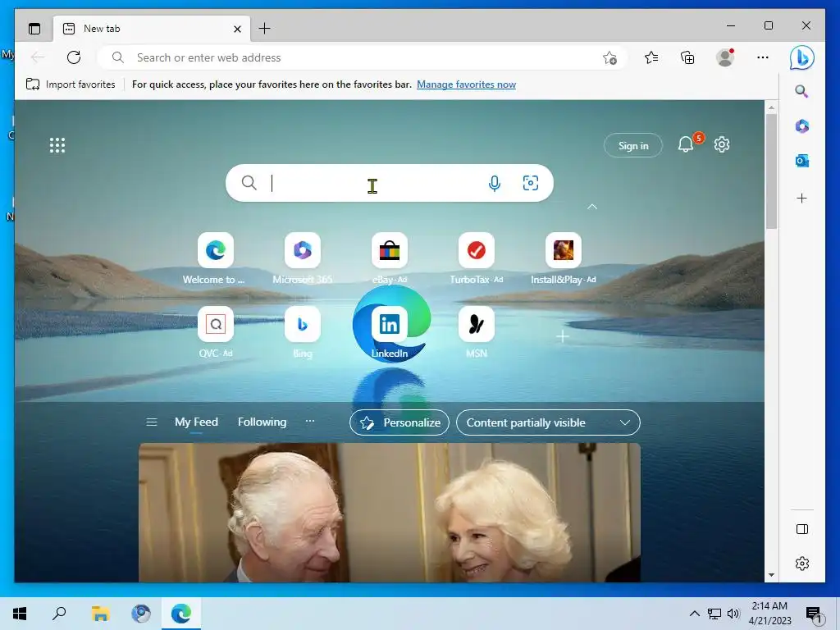Screen dimensions: 840x630
Task: Start voice search microphone icon
Action: click(x=495, y=183)
